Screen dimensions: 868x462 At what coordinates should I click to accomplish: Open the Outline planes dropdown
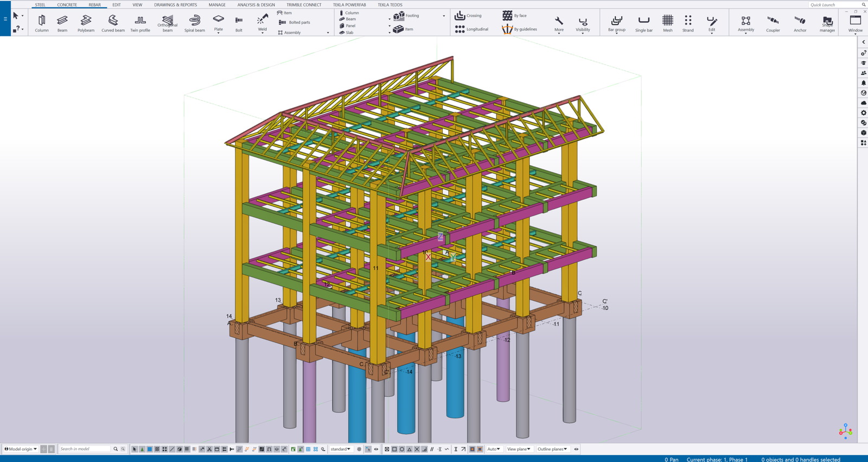552,449
